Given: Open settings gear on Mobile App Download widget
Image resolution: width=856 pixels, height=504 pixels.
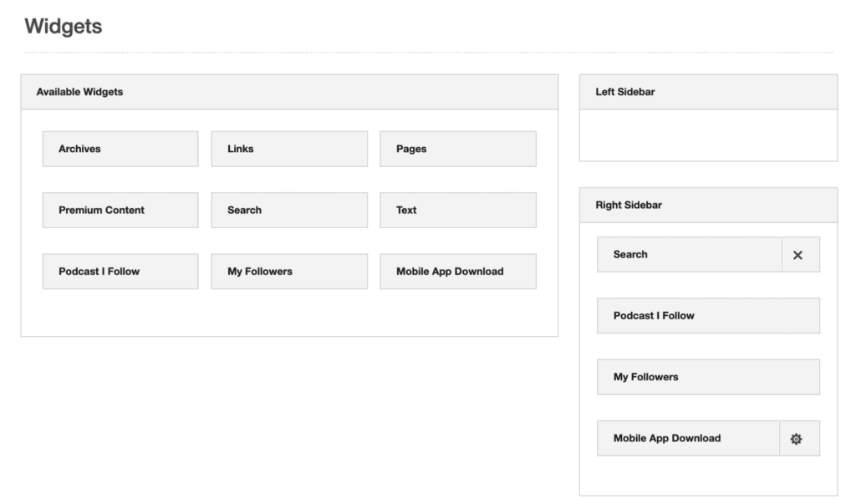Looking at the screenshot, I should pyautogui.click(x=797, y=438).
